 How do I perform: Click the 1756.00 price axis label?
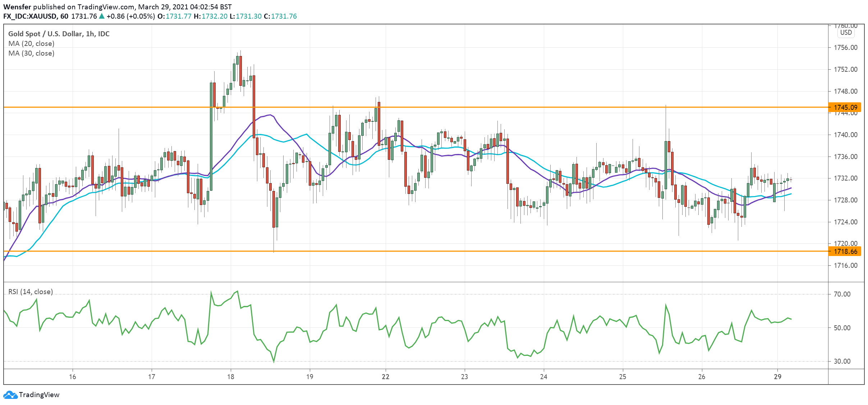point(845,48)
